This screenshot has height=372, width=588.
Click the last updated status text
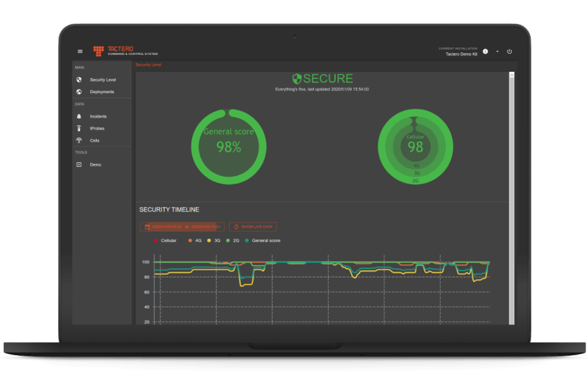click(321, 89)
